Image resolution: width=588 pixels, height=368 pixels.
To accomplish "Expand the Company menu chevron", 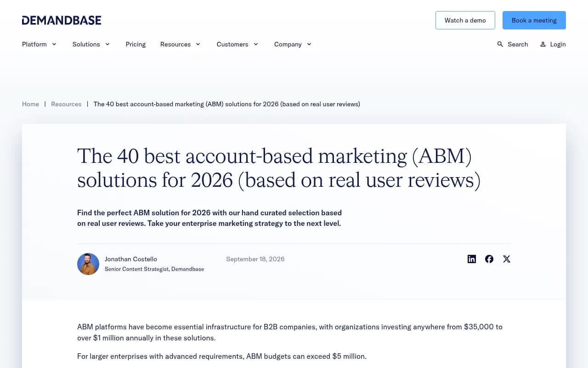I will tap(309, 44).
